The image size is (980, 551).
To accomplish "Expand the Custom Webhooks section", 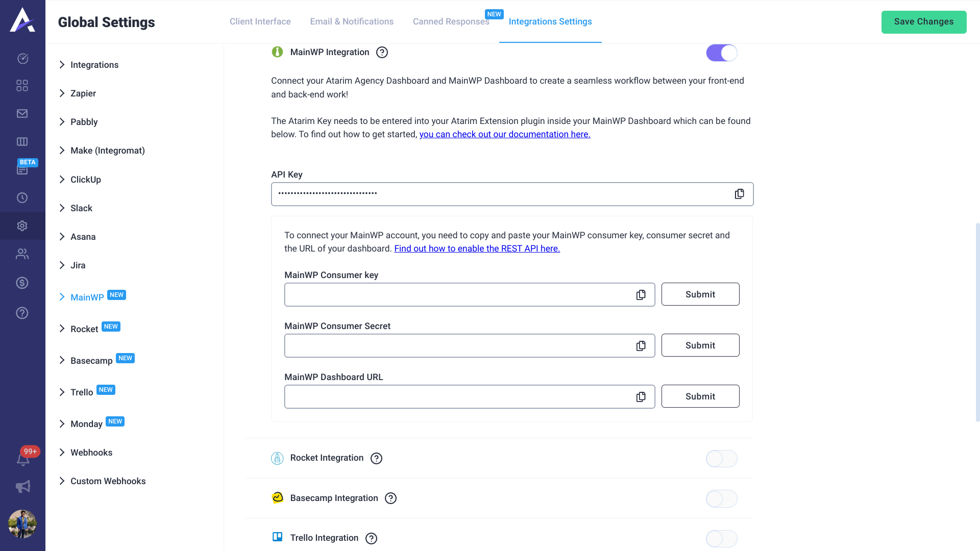I will [62, 481].
